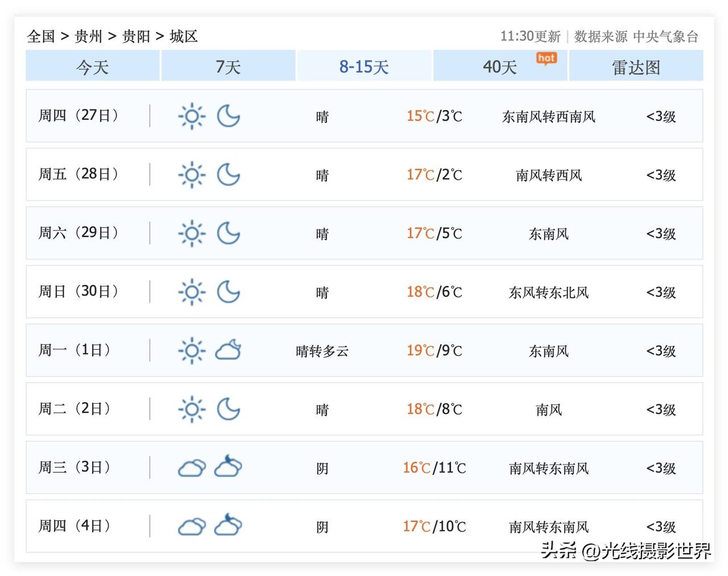728x576 pixels.
Task: Click the date label 周日（30日）
Action: coord(78,291)
